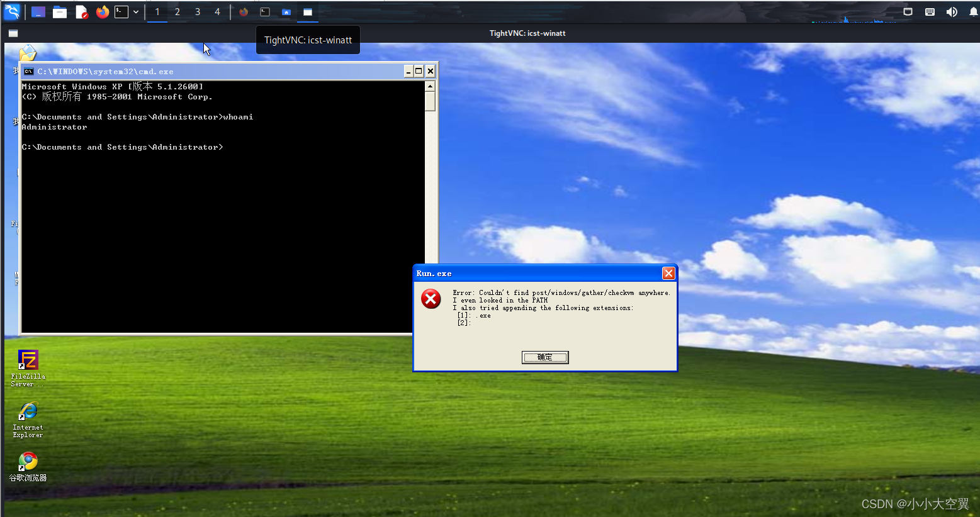Switch to workspace 4
The image size is (980, 517).
[218, 12]
